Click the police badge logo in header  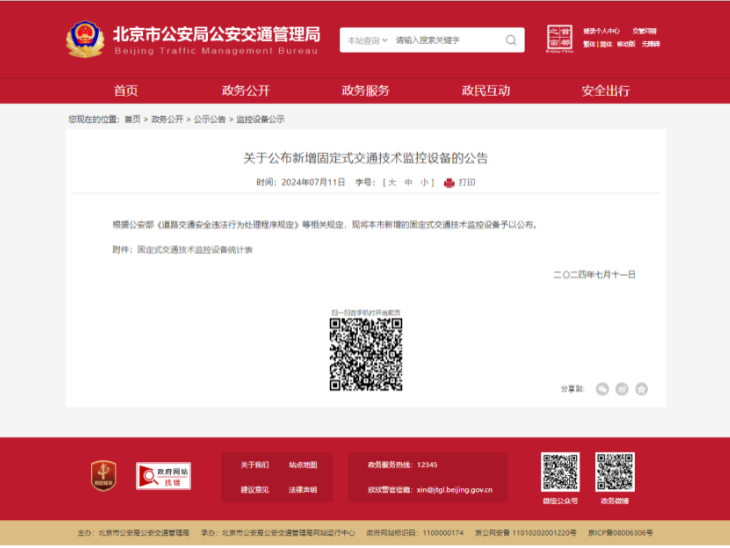coord(85,40)
